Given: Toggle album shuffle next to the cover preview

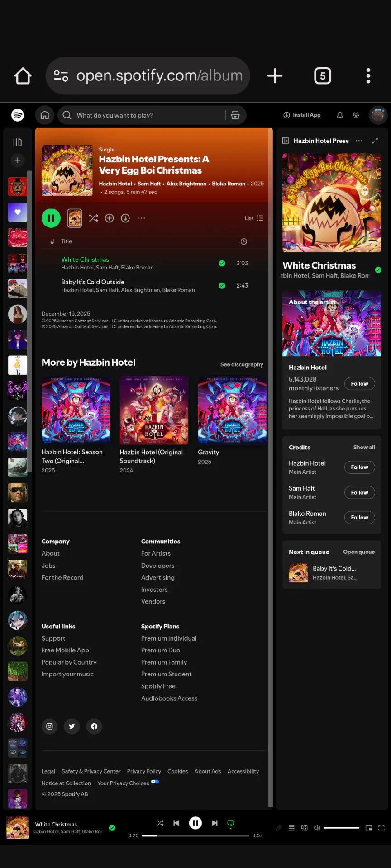Looking at the screenshot, I should (x=93, y=218).
